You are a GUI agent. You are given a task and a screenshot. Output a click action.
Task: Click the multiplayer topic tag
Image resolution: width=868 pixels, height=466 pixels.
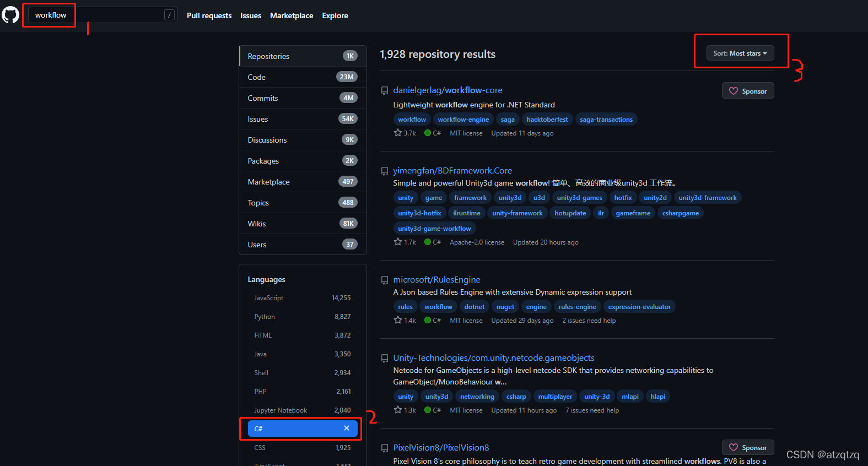tap(554, 397)
